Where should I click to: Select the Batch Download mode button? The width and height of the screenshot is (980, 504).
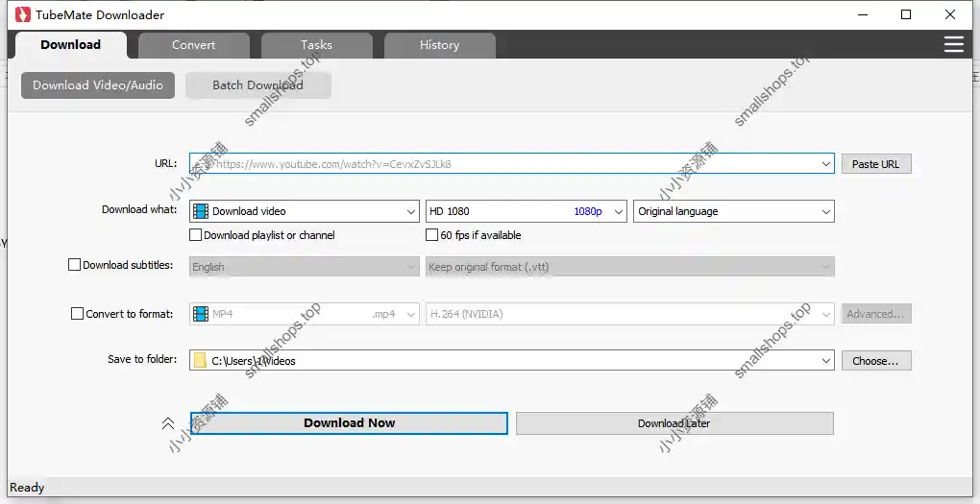pyautogui.click(x=258, y=84)
